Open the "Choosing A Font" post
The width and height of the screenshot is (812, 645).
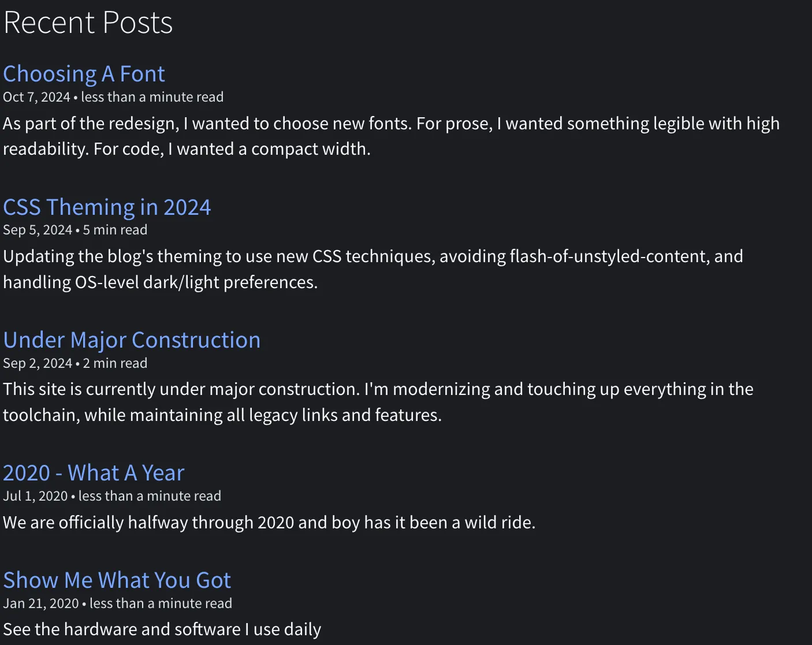point(84,74)
